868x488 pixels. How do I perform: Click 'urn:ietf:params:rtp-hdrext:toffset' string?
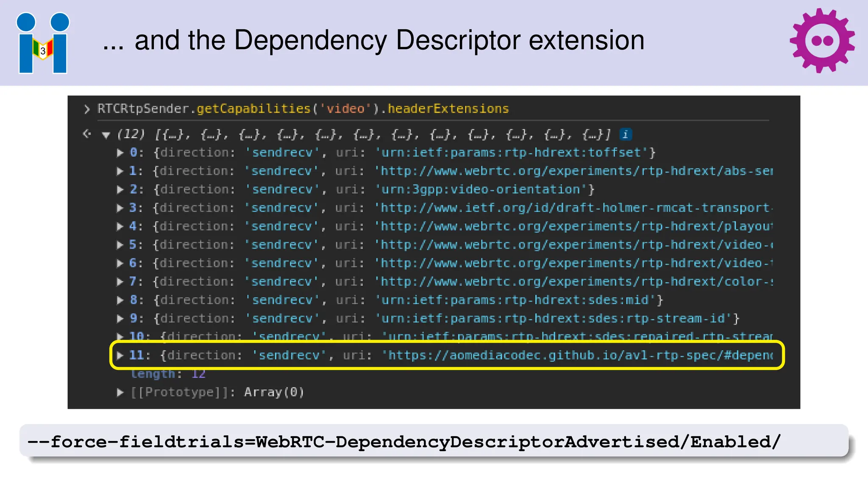tap(512, 152)
